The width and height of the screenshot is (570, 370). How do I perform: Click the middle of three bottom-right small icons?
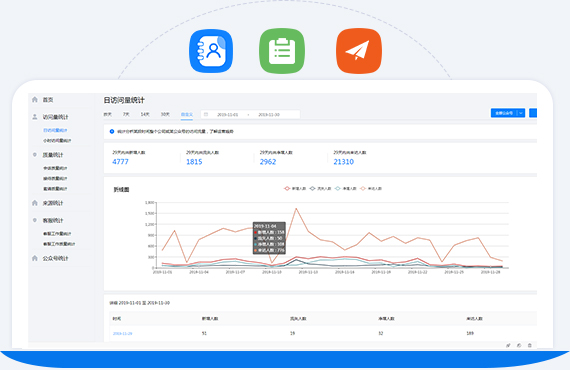519,345
